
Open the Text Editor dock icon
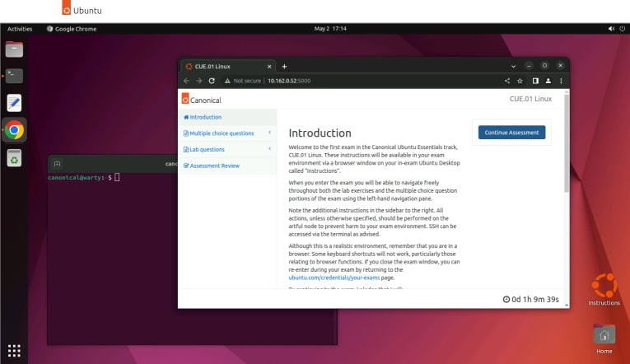(14, 103)
